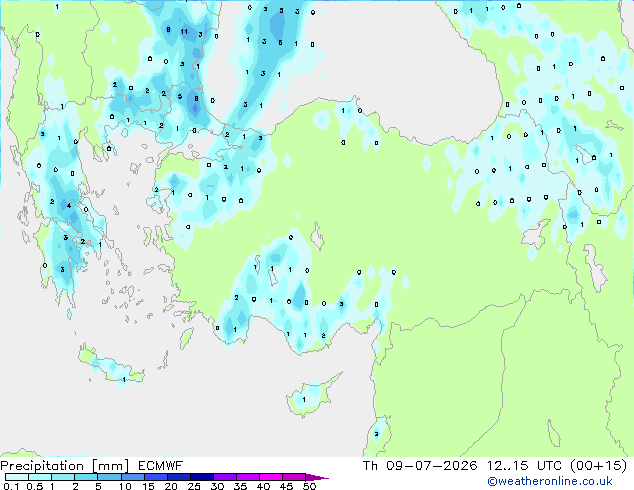Pick the 15–20 mm blue legend swatch
This screenshot has height=490, width=634.
[155, 477]
